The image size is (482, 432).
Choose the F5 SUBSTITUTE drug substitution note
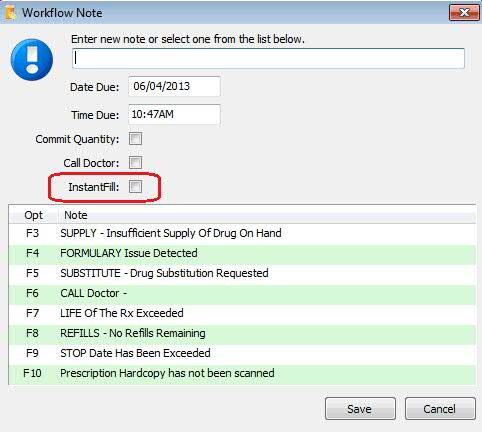click(x=242, y=273)
